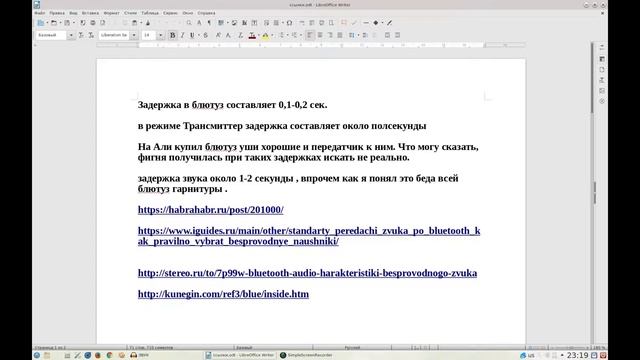
Task: Expand the font name dropdown
Action: pyautogui.click(x=133, y=35)
